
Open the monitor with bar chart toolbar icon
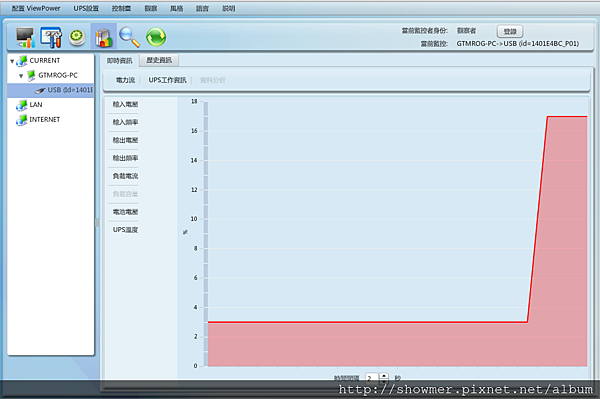pos(26,37)
